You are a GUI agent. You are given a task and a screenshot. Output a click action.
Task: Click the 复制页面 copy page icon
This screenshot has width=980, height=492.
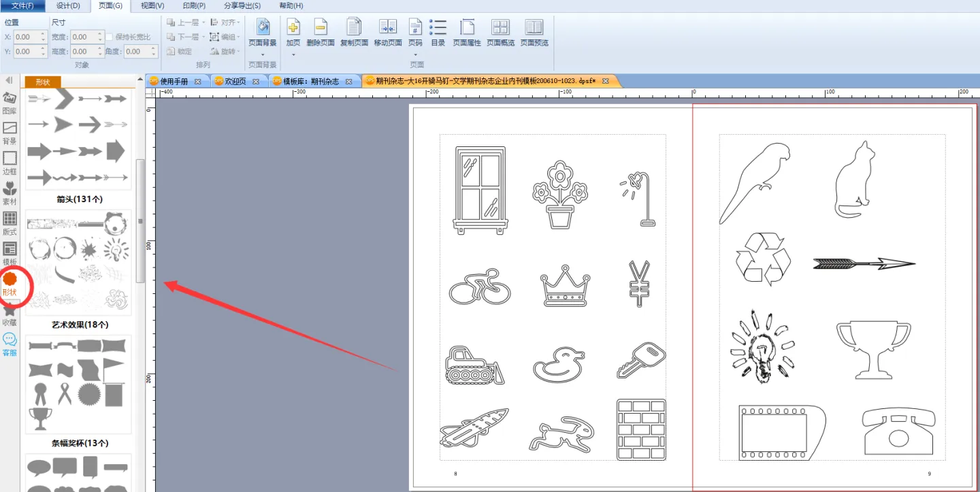click(x=354, y=32)
